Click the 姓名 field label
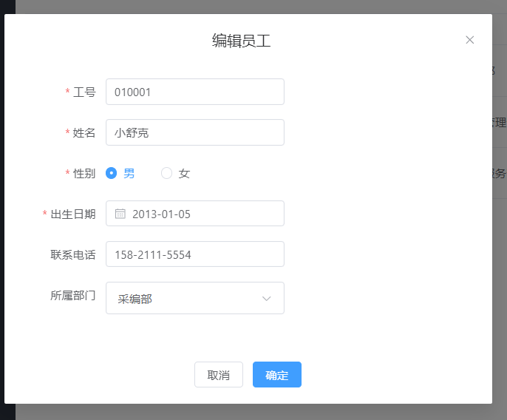Image resolution: width=507 pixels, height=420 pixels. 84,132
